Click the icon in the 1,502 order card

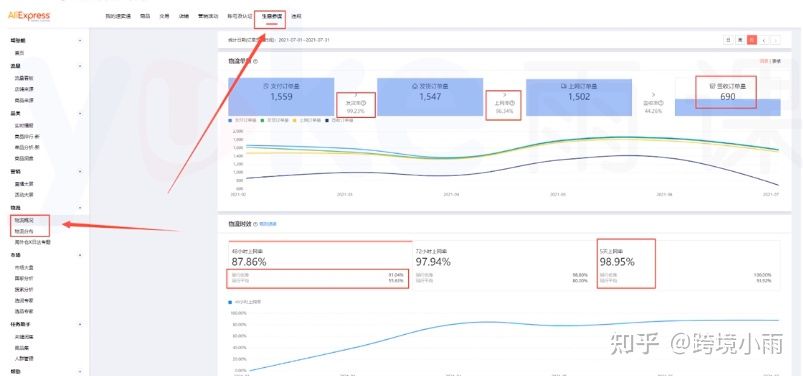click(x=563, y=86)
